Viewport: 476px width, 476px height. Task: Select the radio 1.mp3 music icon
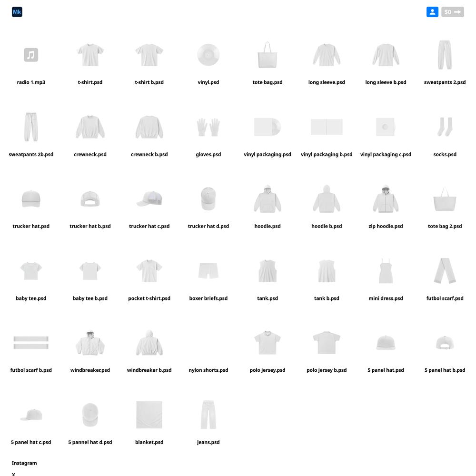(31, 55)
